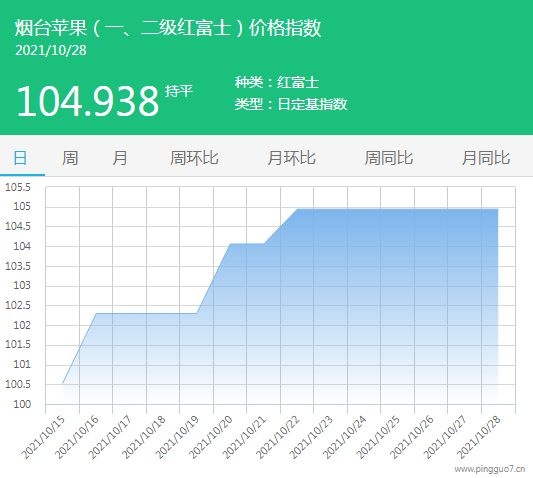Click the 2021/10/20 axis date label
Image resolution: width=533 pixels, height=478 pixels.
(x=211, y=437)
